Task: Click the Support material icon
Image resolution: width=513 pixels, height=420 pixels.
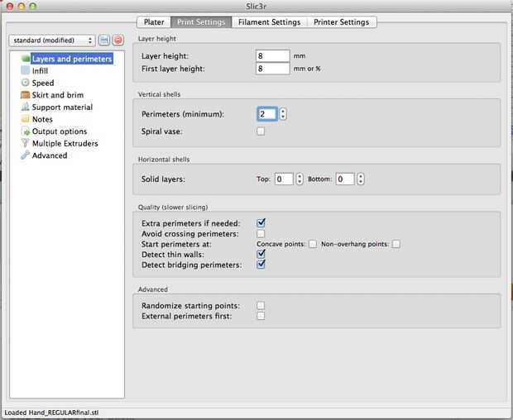Action: pyautogui.click(x=26, y=107)
